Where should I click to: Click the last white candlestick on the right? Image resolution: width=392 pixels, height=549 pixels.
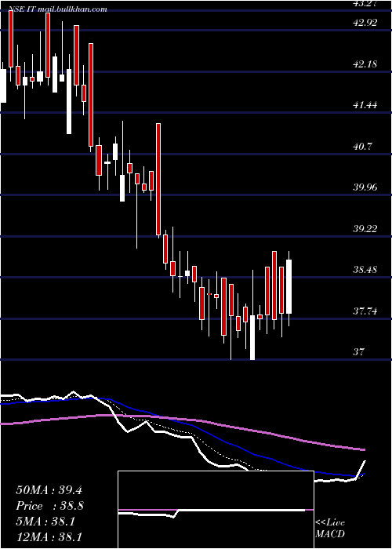click(289, 287)
